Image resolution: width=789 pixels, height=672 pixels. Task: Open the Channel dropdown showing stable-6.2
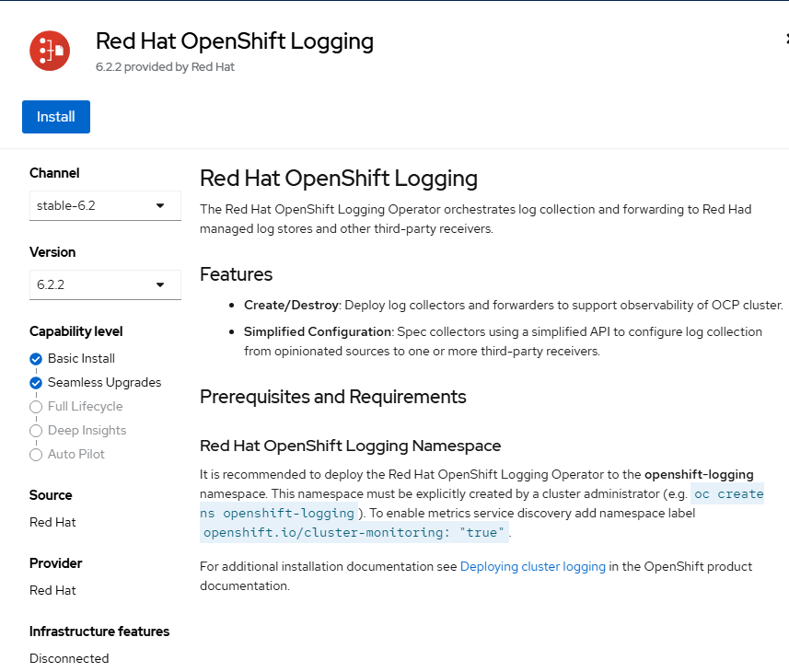tap(105, 205)
